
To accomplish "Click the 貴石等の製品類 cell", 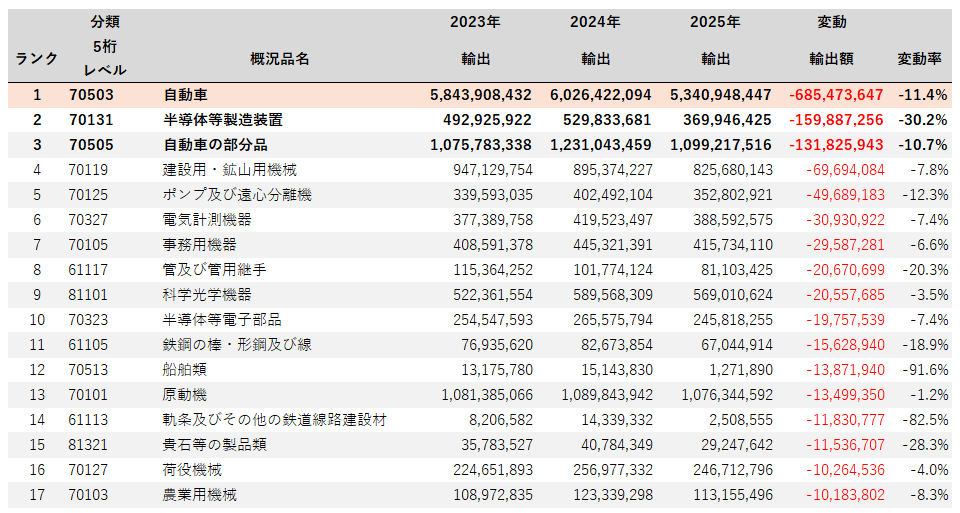I will 214,445.
